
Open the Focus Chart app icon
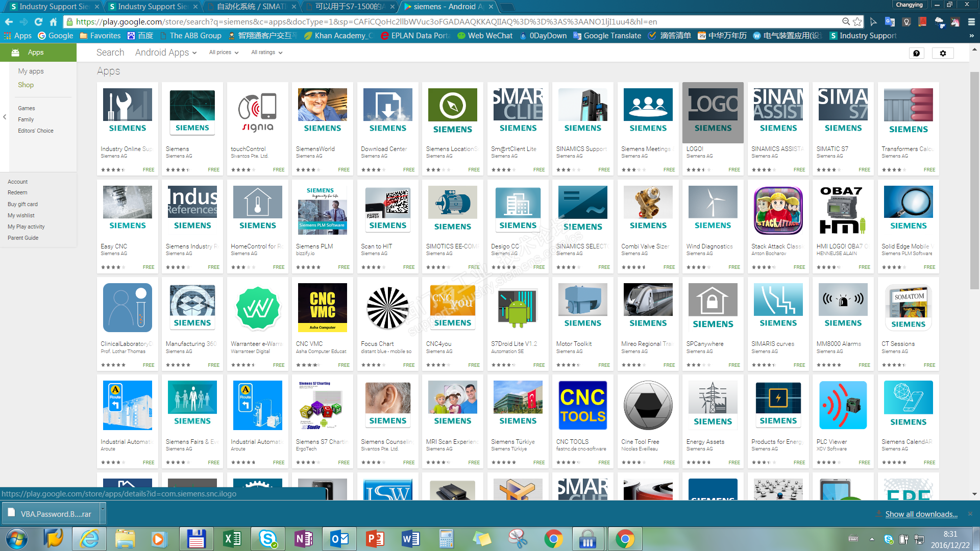click(387, 308)
